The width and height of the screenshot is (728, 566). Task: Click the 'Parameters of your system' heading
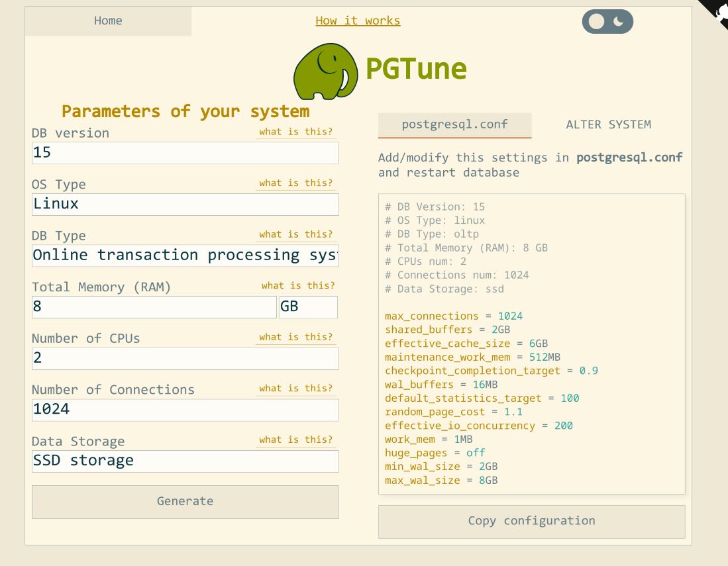(185, 111)
